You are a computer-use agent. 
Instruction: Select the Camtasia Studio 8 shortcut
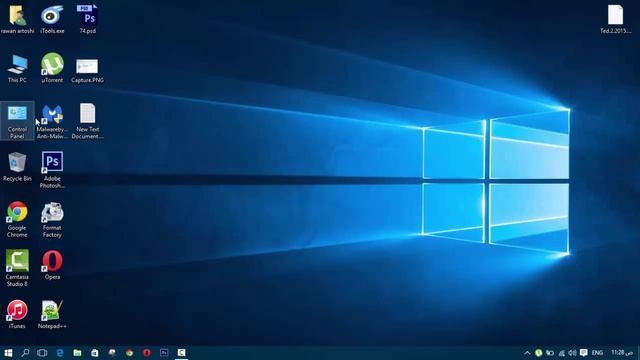point(17,268)
